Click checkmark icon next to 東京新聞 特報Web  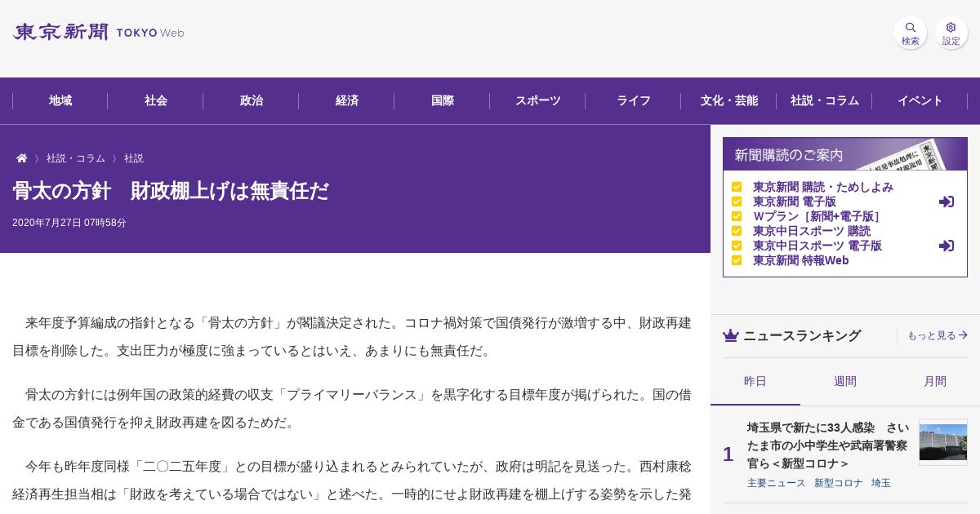coord(737,260)
